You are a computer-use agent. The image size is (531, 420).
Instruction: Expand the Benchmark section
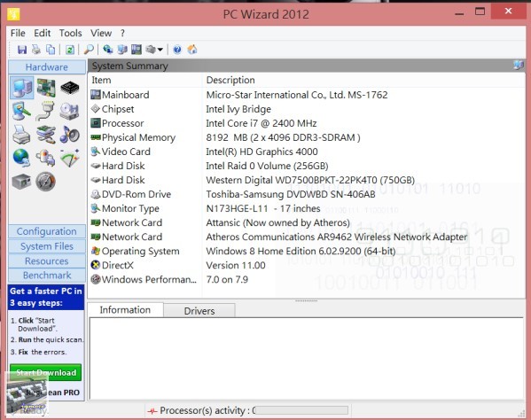pos(47,276)
